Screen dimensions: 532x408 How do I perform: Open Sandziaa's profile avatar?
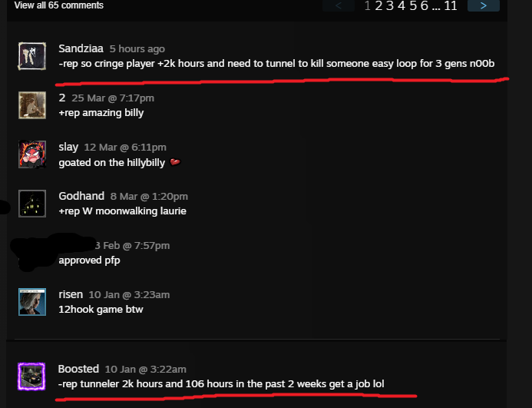(32, 56)
